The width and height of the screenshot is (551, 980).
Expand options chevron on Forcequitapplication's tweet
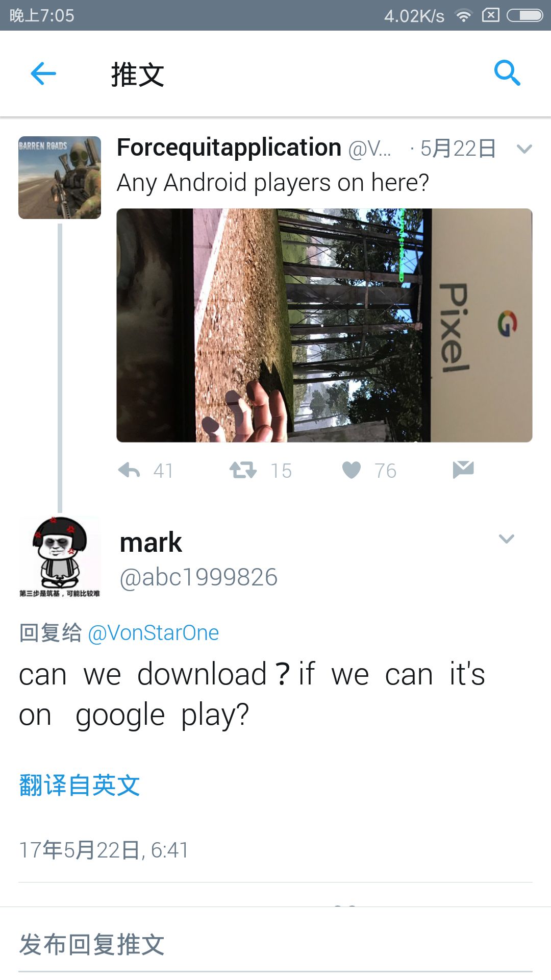pos(524,149)
